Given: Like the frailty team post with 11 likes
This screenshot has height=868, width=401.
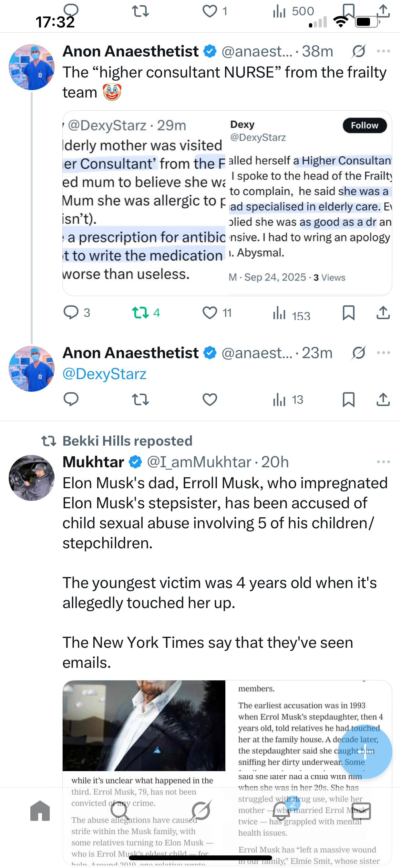Looking at the screenshot, I should 210,313.
